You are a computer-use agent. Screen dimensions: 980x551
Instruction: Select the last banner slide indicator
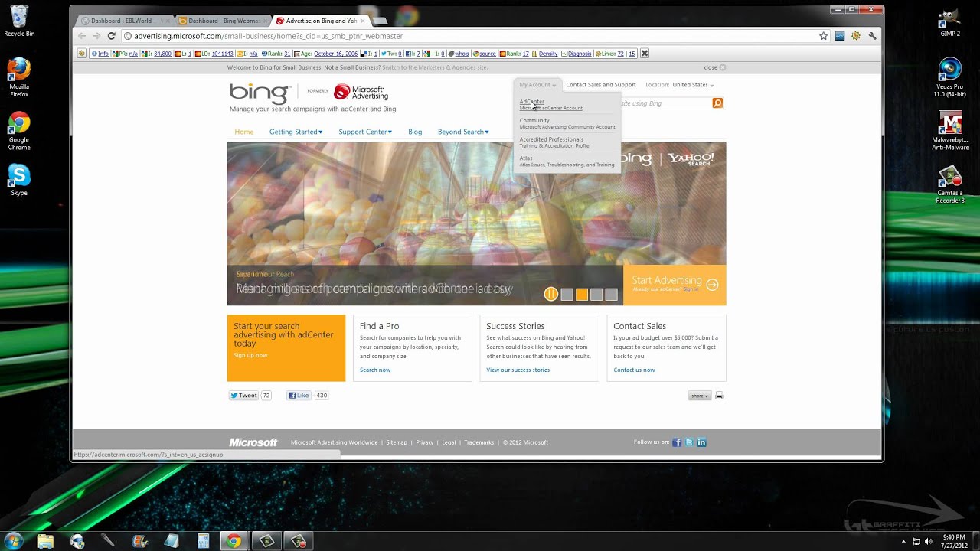612,295
